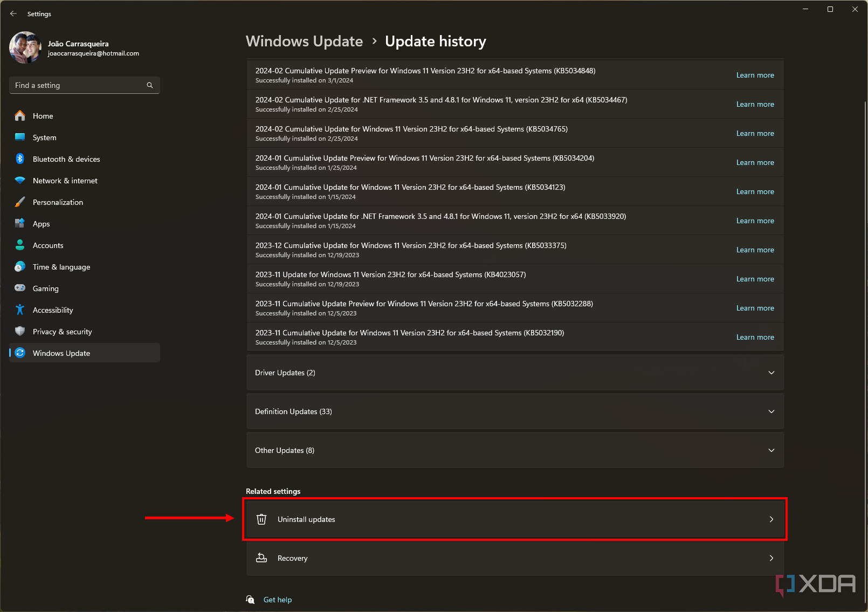
Task: Open Uninstall updates chevron arrow
Action: pyautogui.click(x=771, y=519)
